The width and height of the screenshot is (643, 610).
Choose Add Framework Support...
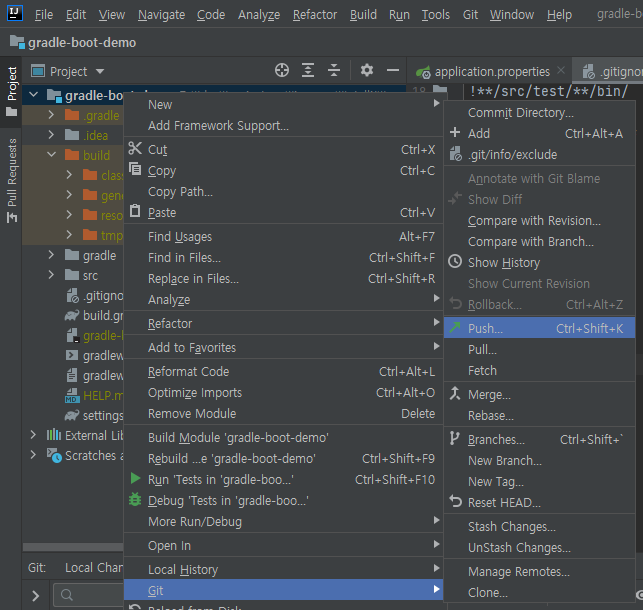tap(283, 125)
